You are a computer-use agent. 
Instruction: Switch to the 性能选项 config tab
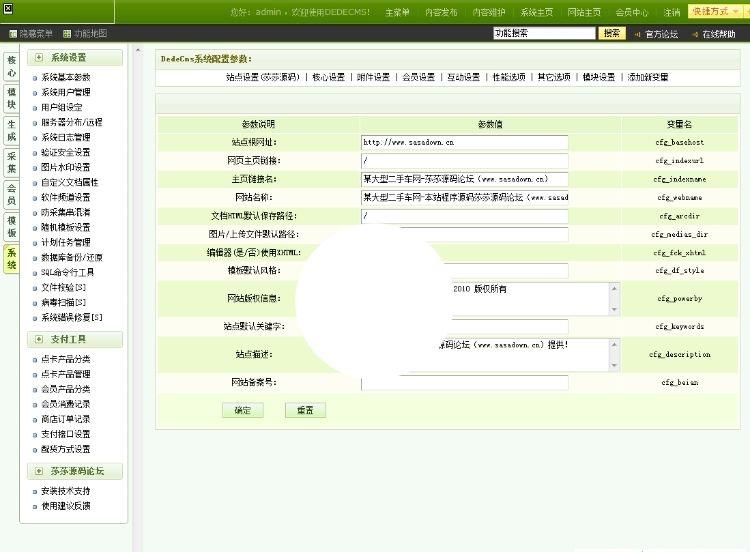[508, 77]
